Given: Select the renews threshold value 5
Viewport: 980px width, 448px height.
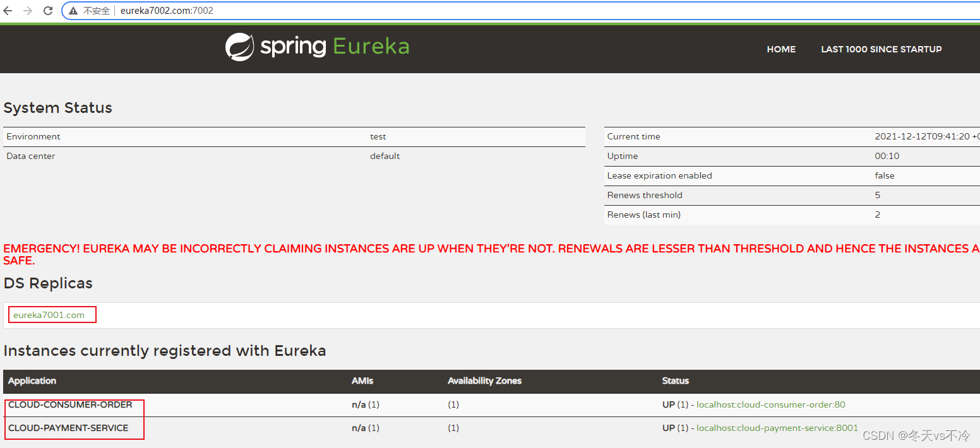Looking at the screenshot, I should click(878, 195).
